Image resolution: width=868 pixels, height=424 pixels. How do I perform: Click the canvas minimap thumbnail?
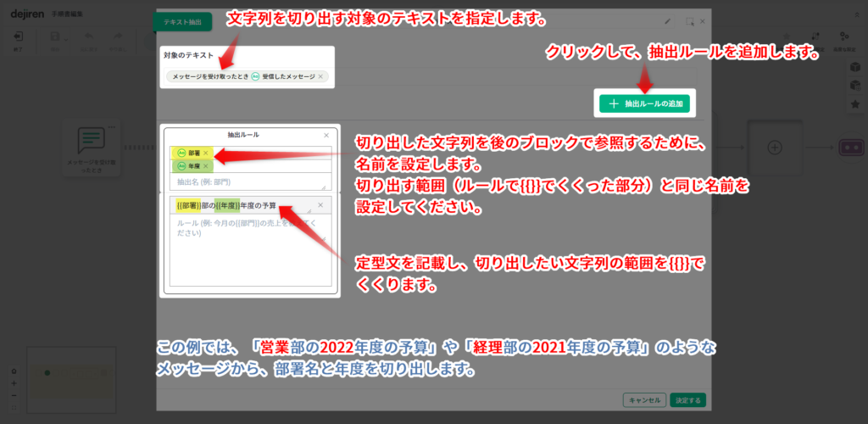71,380
